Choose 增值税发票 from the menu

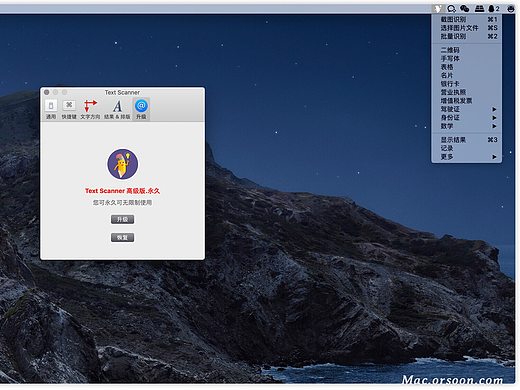tap(467, 101)
